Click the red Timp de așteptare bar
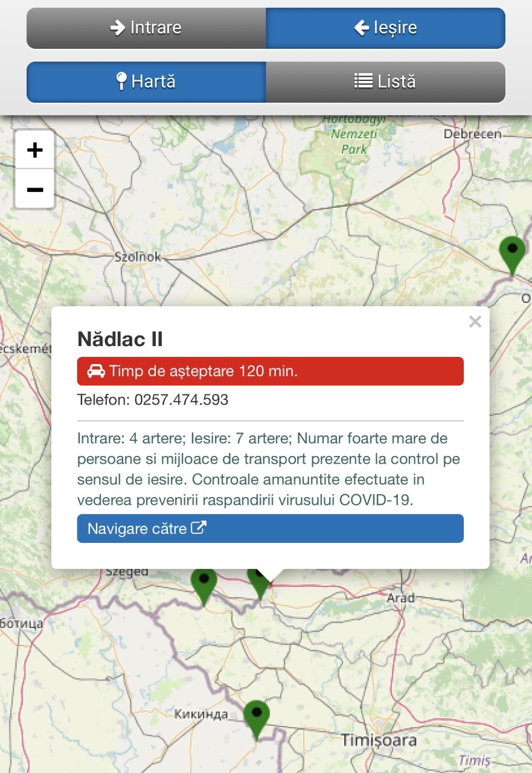Image resolution: width=532 pixels, height=773 pixels. (x=270, y=371)
